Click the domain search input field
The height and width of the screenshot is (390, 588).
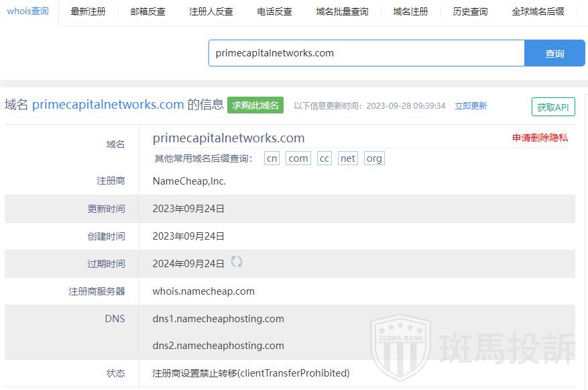pos(366,53)
